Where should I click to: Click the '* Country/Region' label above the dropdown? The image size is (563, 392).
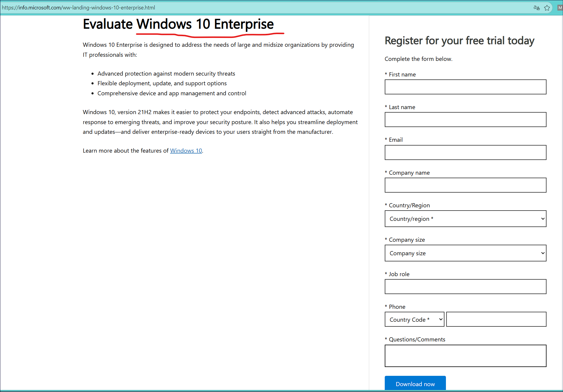coord(407,205)
